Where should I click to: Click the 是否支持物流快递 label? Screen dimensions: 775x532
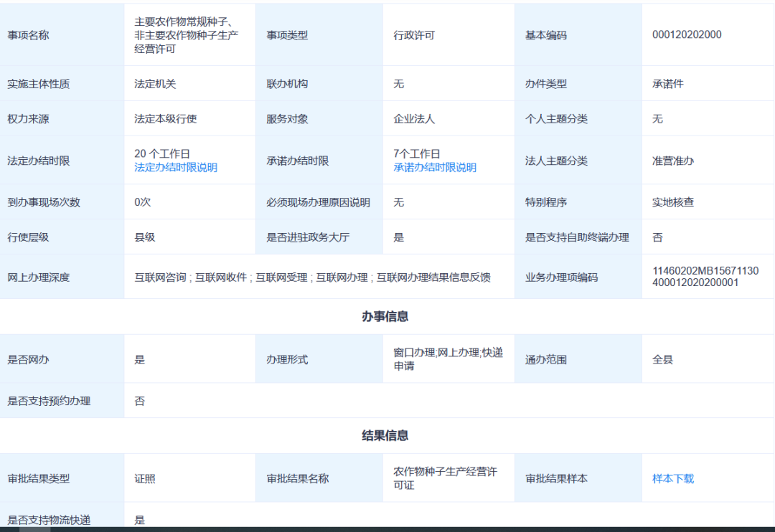click(x=49, y=520)
